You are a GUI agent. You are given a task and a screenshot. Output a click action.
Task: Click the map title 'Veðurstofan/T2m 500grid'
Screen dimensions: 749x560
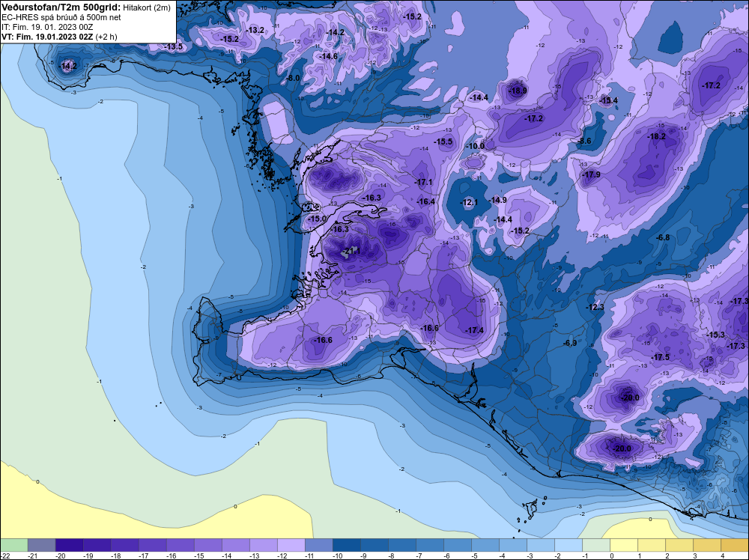tap(61, 7)
